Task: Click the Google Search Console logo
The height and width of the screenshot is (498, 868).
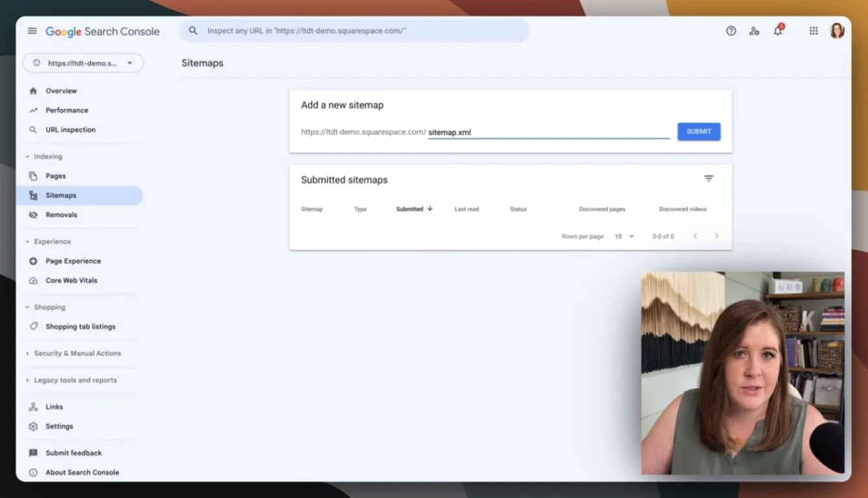Action: pos(103,31)
